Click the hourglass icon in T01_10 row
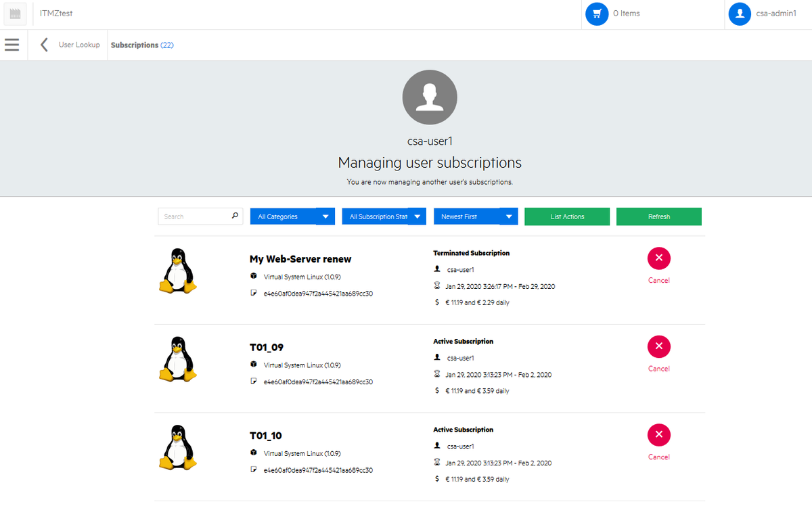Screen dimensions: 812x506 (x=437, y=463)
